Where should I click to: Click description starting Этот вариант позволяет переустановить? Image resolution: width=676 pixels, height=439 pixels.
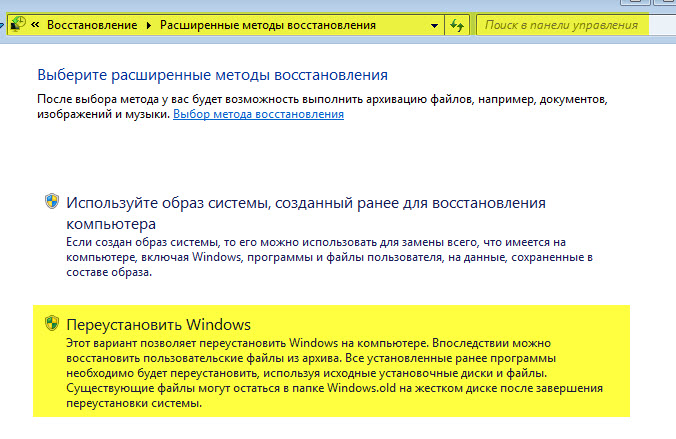coord(335,373)
